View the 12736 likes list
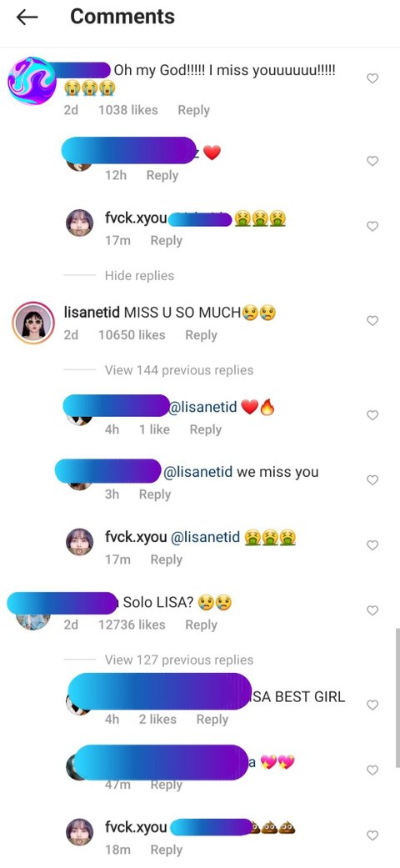This screenshot has width=400, height=868. pos(132,625)
